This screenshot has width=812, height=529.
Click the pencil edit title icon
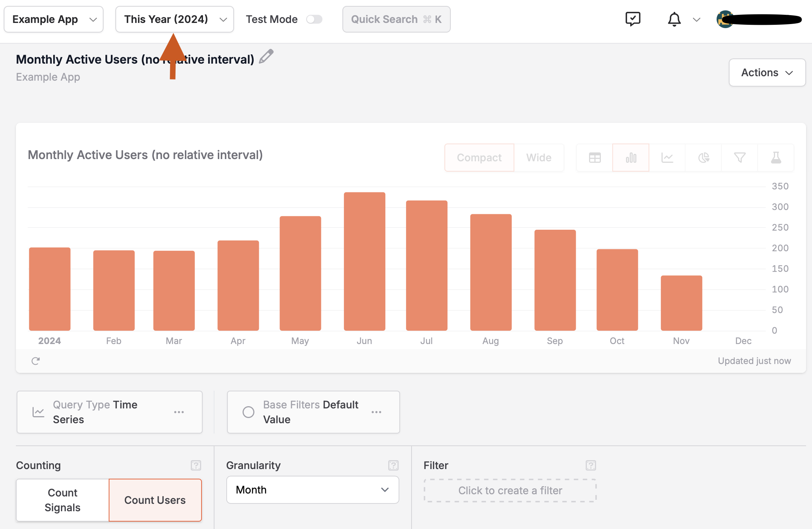(266, 57)
